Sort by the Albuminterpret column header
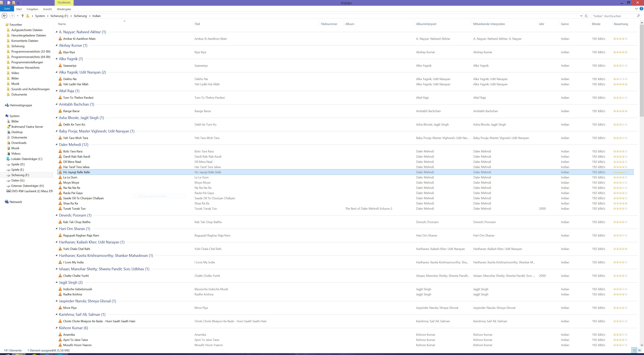The image size is (644, 355). [426, 24]
